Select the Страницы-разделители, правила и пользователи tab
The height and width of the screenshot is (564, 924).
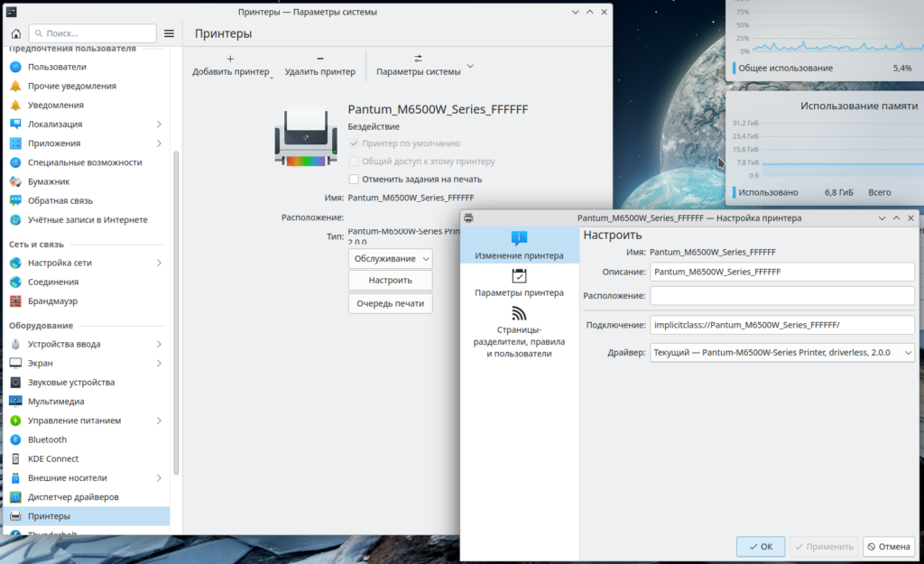(x=519, y=332)
